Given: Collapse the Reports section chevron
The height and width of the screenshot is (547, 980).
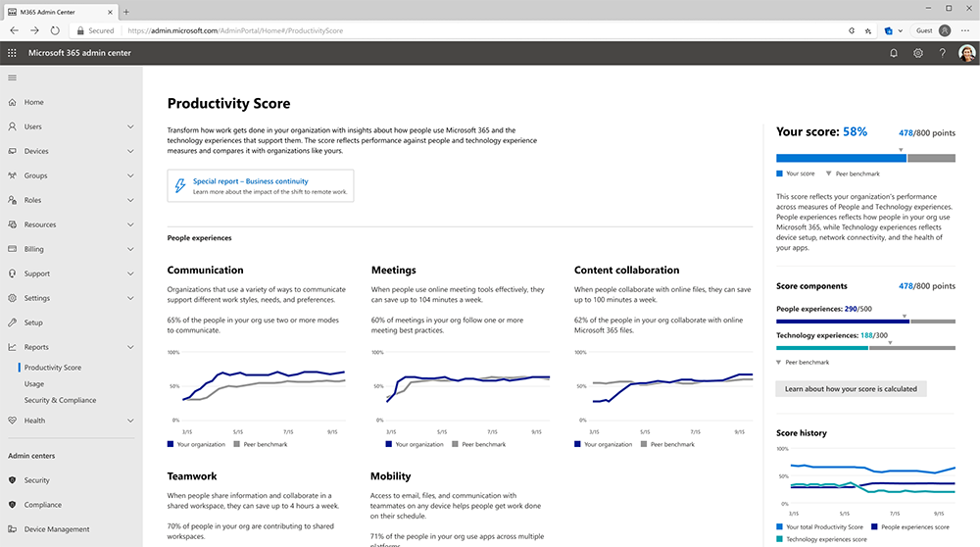Looking at the screenshot, I should tap(130, 347).
